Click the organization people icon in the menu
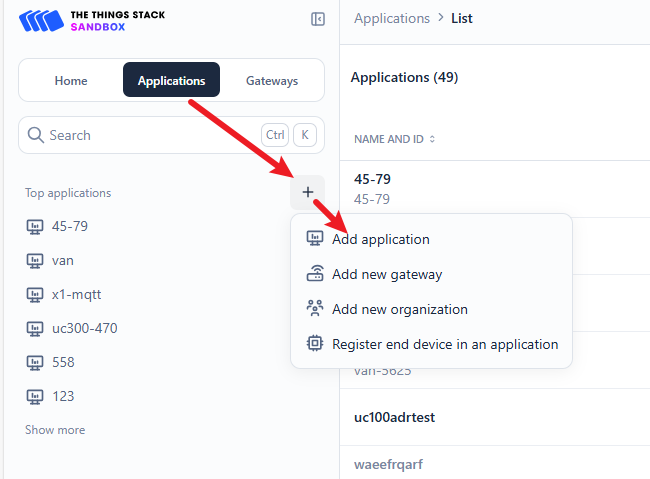The image size is (650, 479). point(315,309)
